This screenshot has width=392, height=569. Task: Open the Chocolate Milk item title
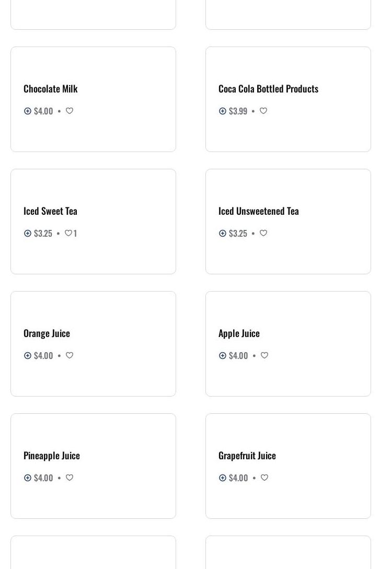click(51, 88)
